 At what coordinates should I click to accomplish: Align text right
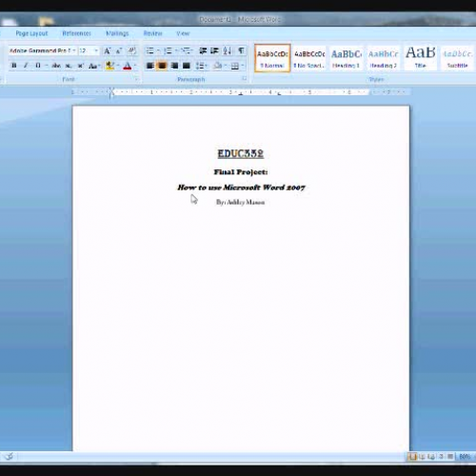point(174,66)
